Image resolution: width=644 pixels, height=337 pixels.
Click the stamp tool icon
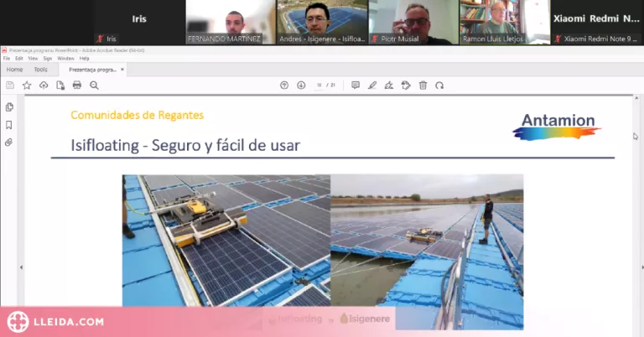tap(406, 86)
